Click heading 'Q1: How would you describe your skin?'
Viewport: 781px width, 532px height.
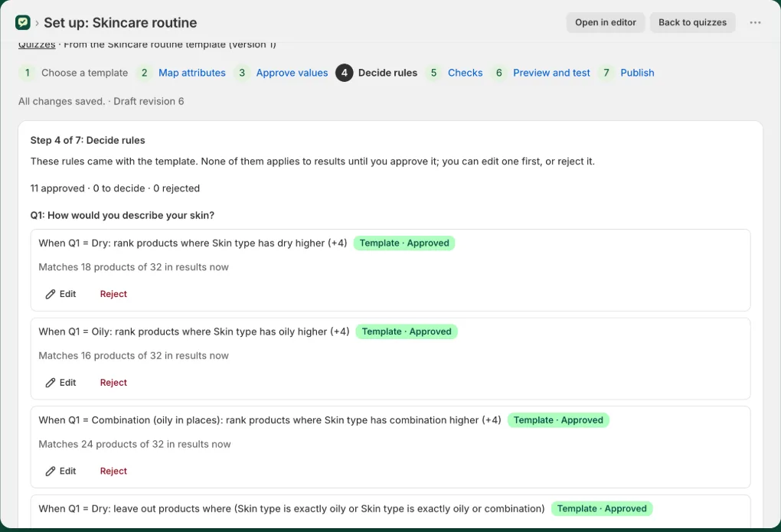pos(122,215)
